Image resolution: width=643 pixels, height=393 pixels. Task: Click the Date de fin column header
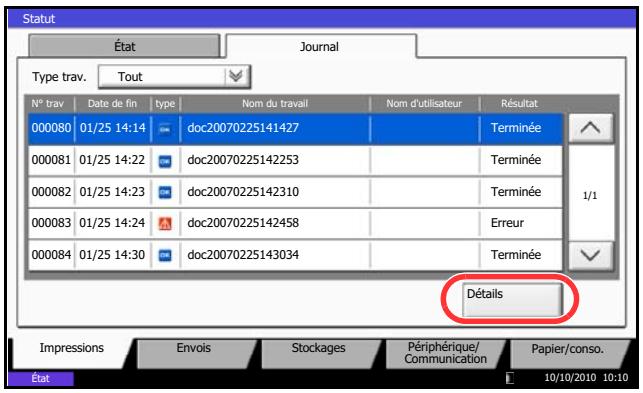pyautogui.click(x=112, y=104)
